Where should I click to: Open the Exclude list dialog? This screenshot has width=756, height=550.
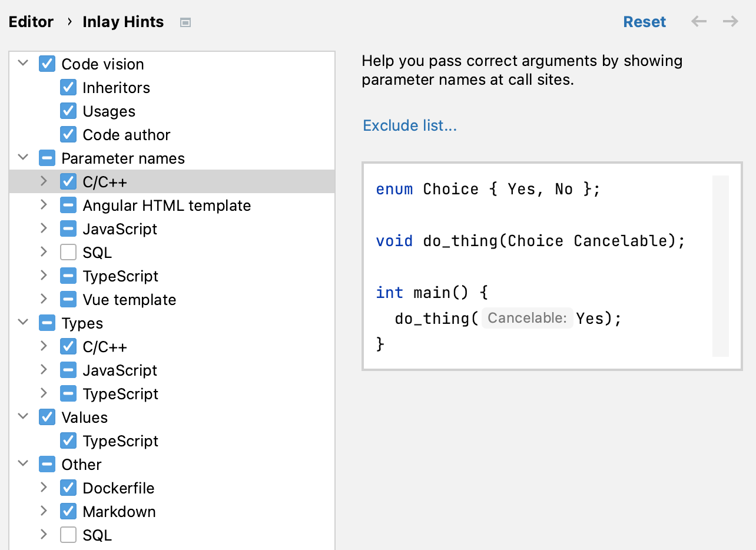pyautogui.click(x=409, y=125)
